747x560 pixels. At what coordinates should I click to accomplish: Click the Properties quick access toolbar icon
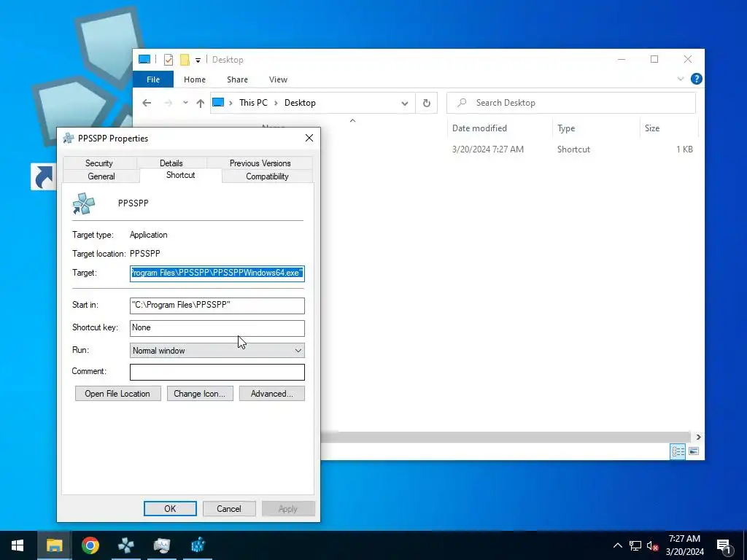coord(169,60)
